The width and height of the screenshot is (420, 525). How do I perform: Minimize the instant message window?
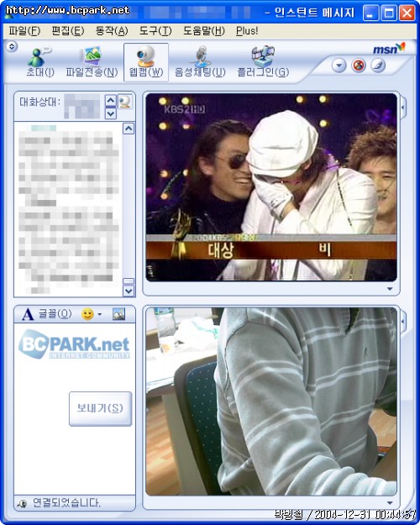[370, 13]
